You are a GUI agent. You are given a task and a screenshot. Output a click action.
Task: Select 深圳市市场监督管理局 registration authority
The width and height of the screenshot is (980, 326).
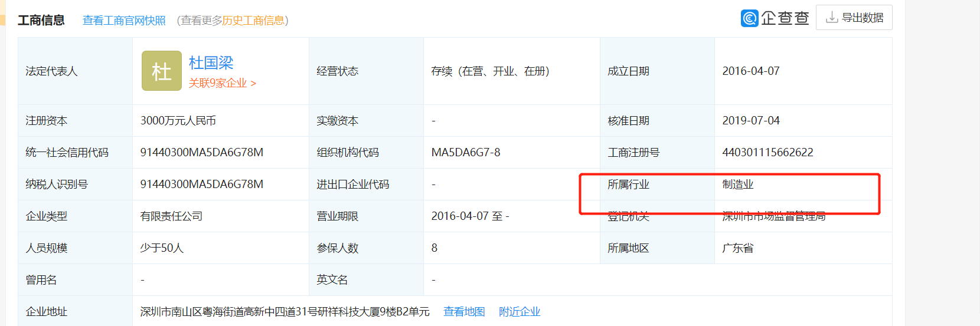773,216
